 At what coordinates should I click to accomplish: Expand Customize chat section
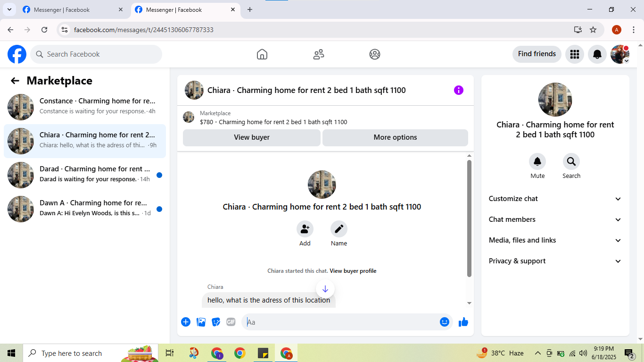(x=555, y=199)
